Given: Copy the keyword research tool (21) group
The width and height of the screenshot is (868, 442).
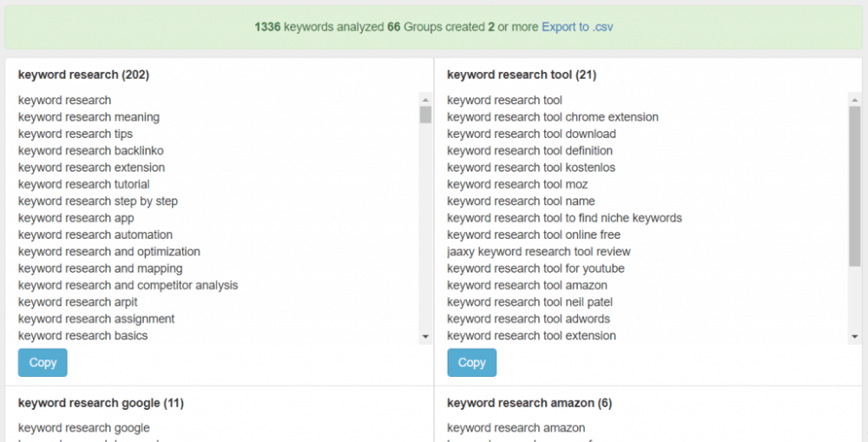Looking at the screenshot, I should pos(471,363).
